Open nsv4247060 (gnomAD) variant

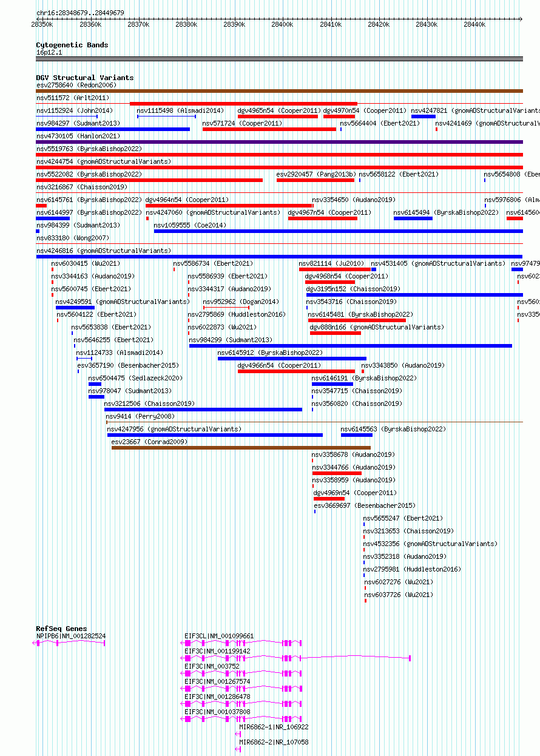tap(213, 212)
